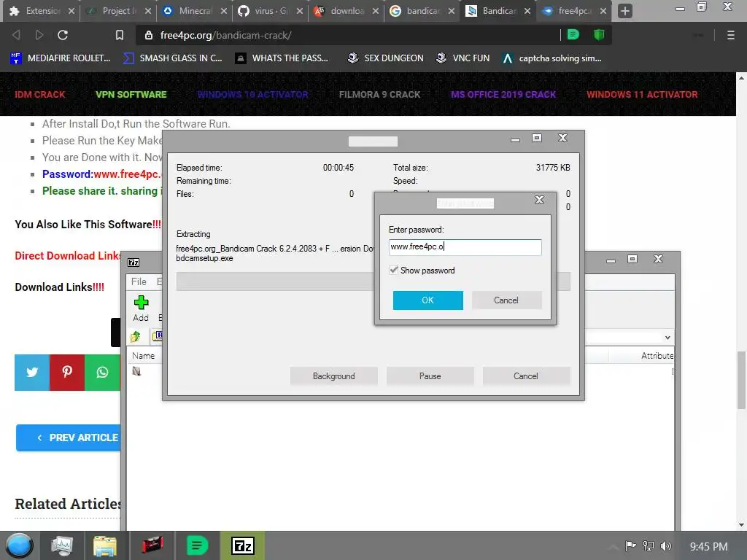Click into the Enter password field
This screenshot has height=560, width=747.
(x=465, y=246)
